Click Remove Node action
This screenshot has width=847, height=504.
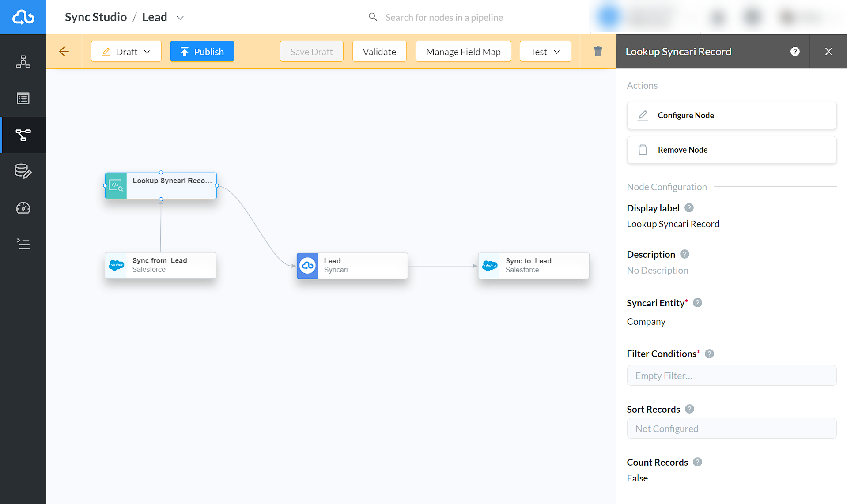[x=732, y=150]
